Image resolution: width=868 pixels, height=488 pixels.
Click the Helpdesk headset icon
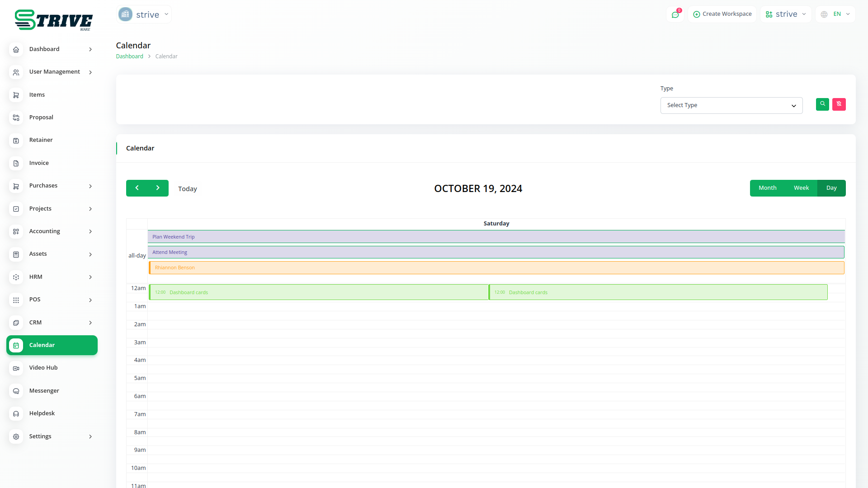(x=16, y=413)
